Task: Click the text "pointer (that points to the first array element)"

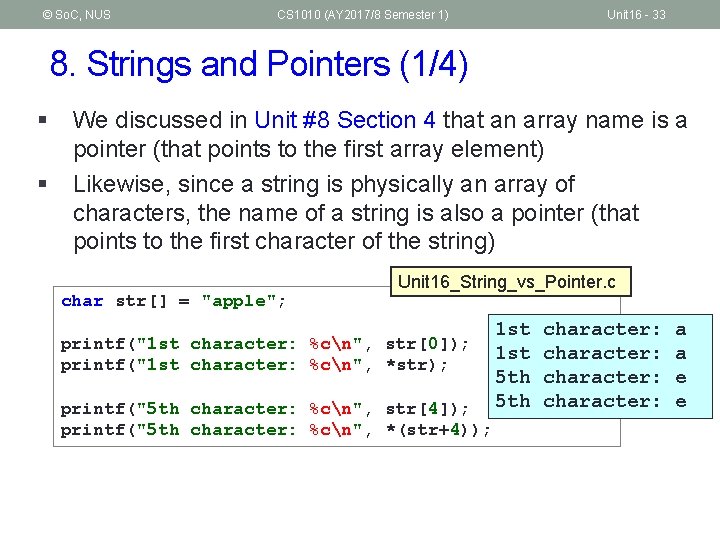Action: tap(309, 150)
